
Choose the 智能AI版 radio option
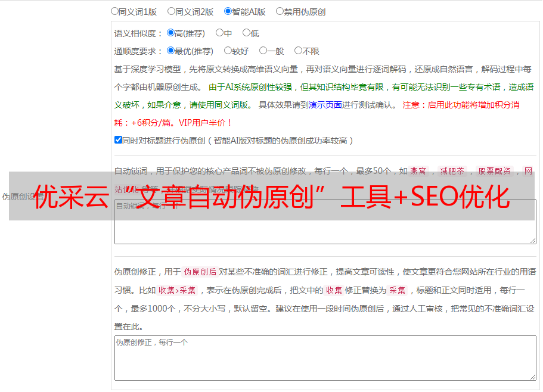(228, 11)
